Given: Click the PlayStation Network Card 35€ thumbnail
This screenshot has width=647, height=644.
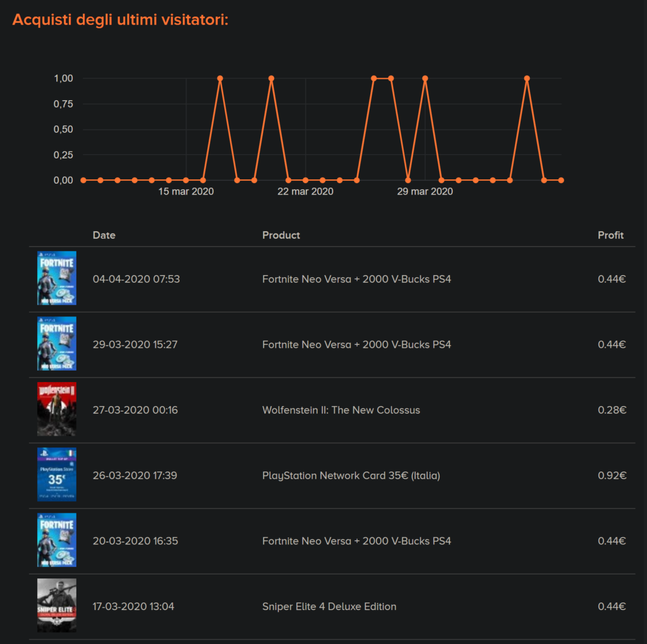Looking at the screenshot, I should [56, 475].
